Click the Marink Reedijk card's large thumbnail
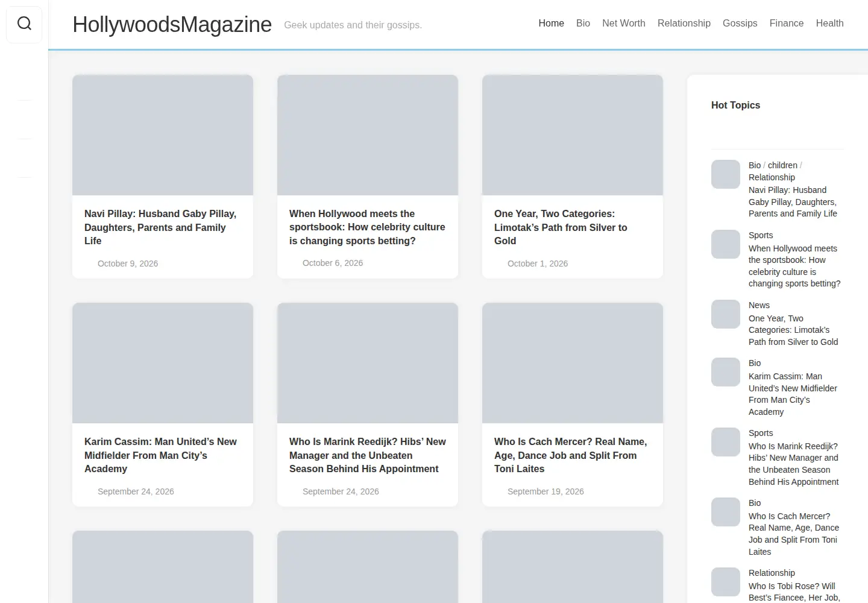The image size is (868, 603). coord(368,363)
